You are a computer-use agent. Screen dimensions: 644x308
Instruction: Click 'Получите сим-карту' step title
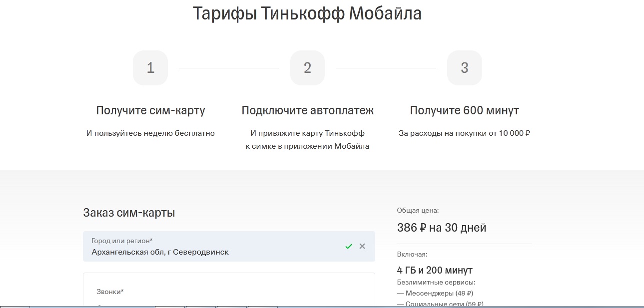(x=150, y=110)
